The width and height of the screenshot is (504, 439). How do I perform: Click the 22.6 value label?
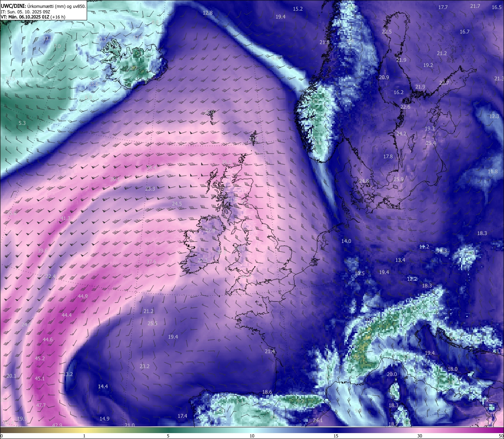point(405,107)
